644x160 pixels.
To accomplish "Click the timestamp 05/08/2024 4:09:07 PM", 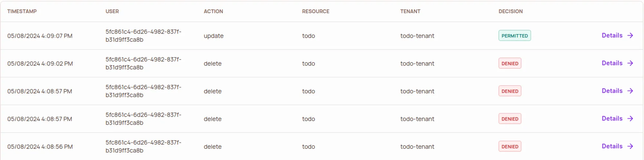I will point(40,36).
